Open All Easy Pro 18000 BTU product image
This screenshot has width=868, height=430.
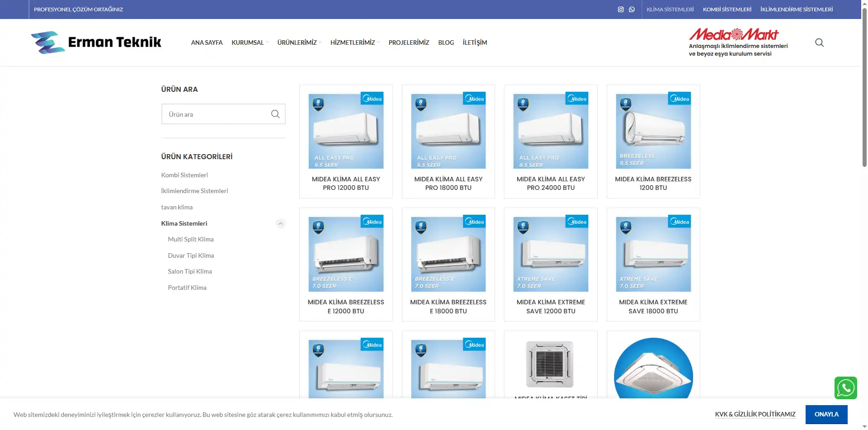[448, 130]
